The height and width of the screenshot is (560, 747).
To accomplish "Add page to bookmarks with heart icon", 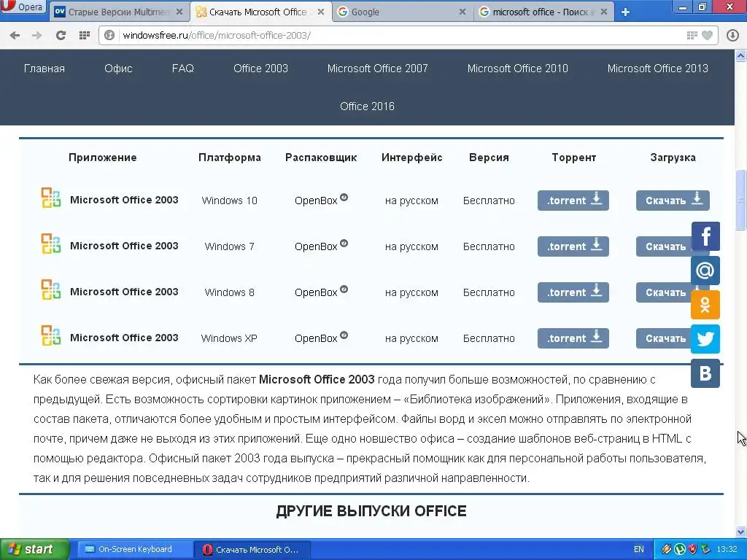I will (x=708, y=35).
